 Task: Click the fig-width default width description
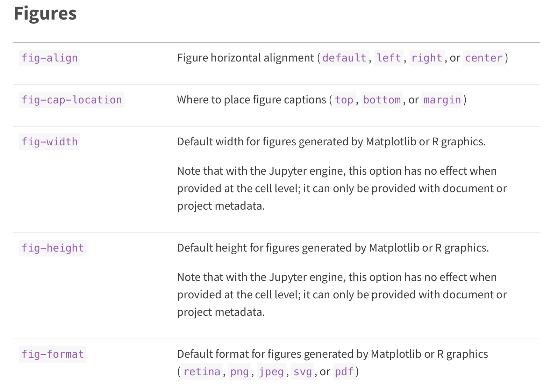pos(331,142)
